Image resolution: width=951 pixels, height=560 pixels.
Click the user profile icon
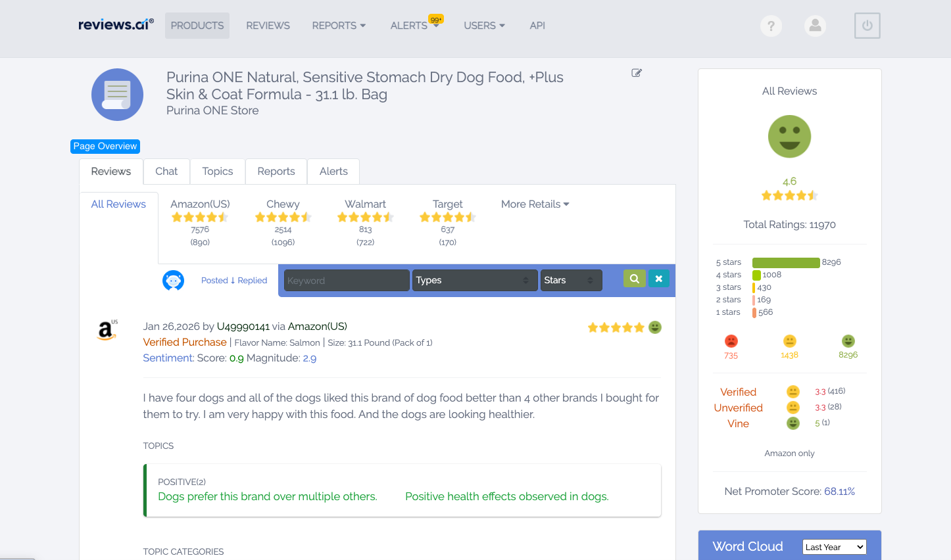815,26
